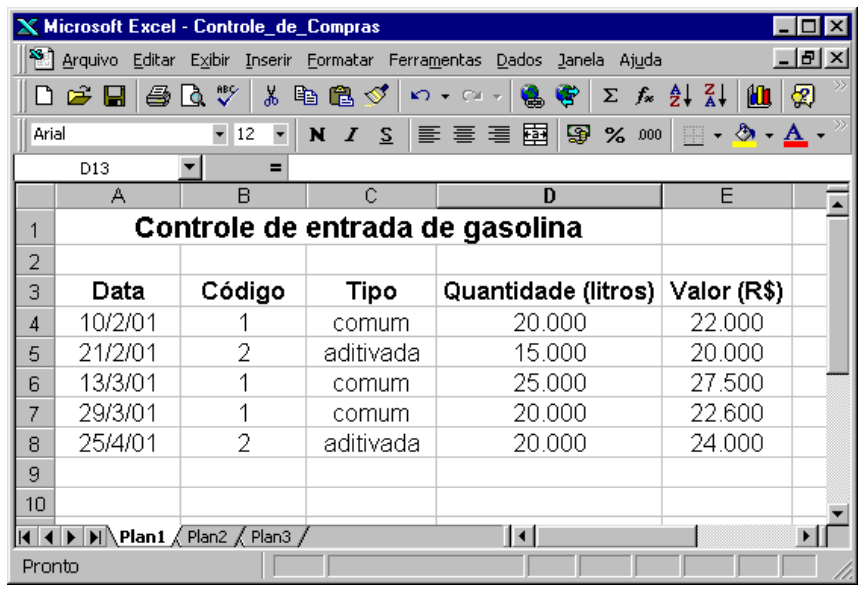Toggle italic formatting
Viewport: 861px width, 589px height.
[x=351, y=134]
